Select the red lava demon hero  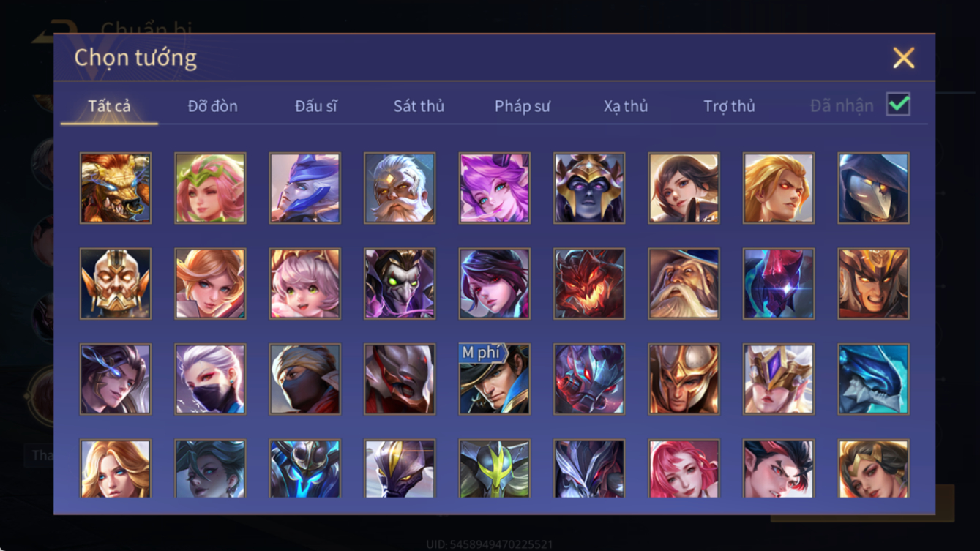pos(589,284)
